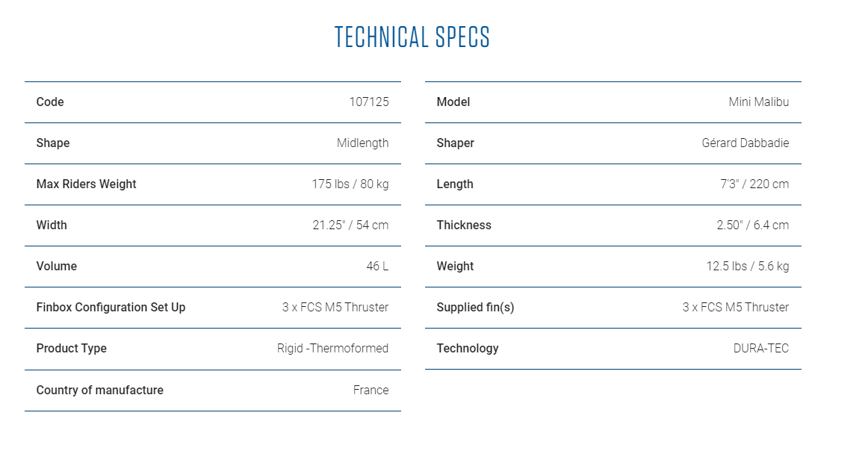Click the Finbox Configuration Set Up label
The width and height of the screenshot is (868, 451).
(x=111, y=307)
